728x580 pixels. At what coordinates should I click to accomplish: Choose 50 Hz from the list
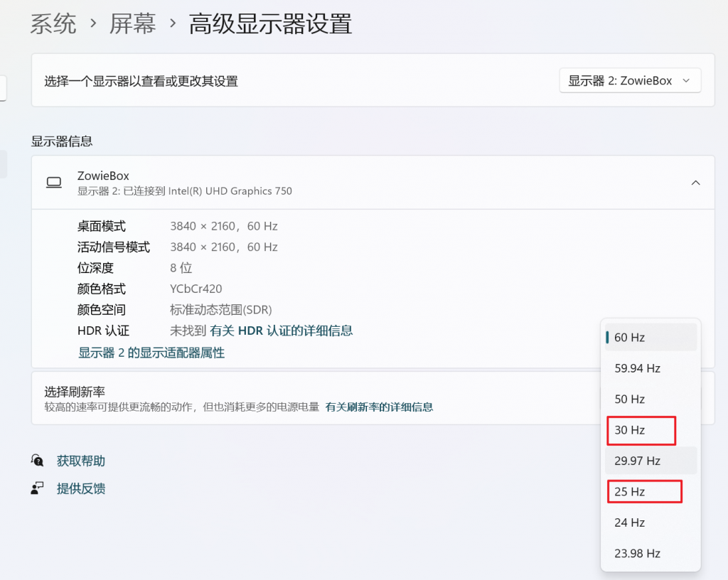651,399
